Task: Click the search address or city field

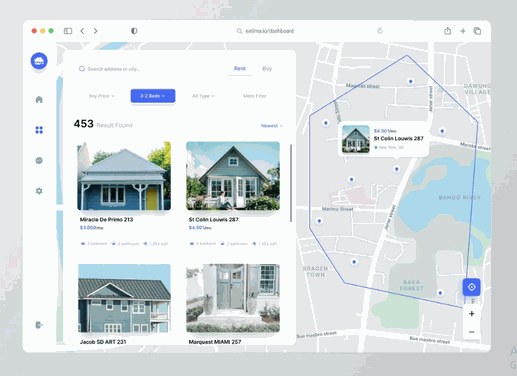Action: click(x=147, y=69)
